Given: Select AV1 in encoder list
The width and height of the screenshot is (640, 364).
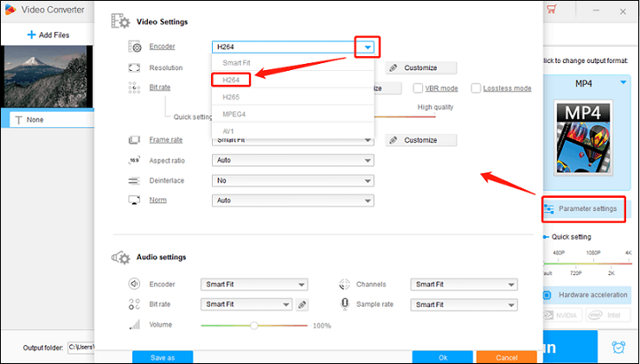Looking at the screenshot, I should click(293, 131).
